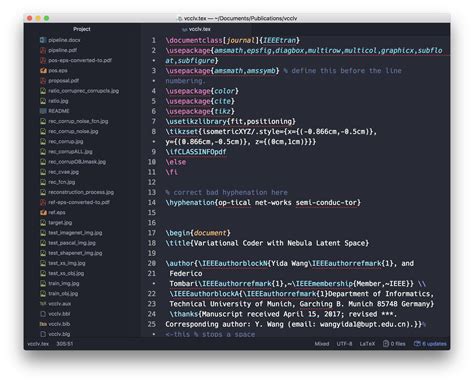Click the \ifCLASSINFOpdf line
The height and width of the screenshot is (384, 474).
pos(196,152)
